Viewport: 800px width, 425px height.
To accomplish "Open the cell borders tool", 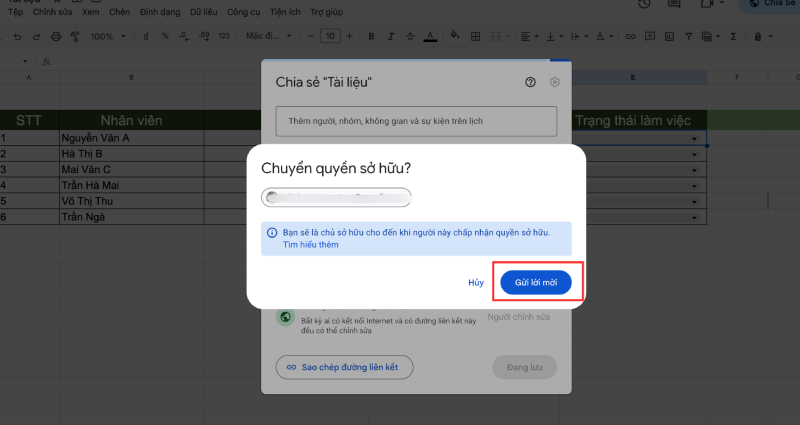I will (x=476, y=36).
